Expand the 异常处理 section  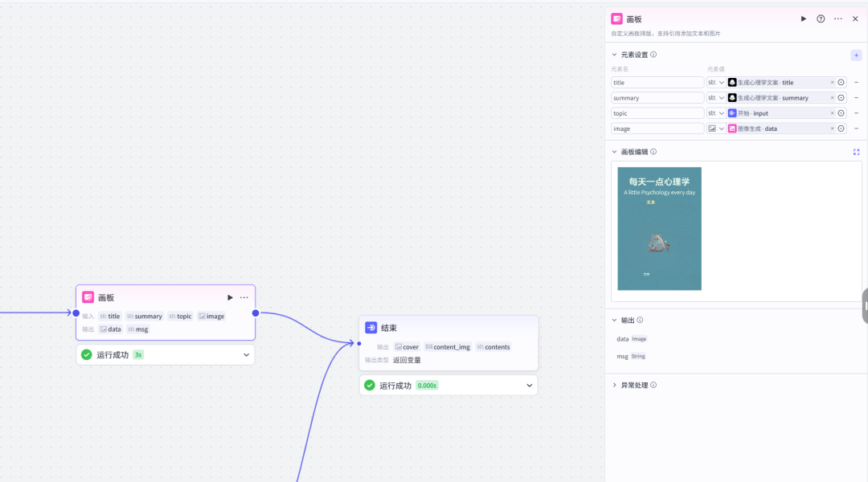615,385
